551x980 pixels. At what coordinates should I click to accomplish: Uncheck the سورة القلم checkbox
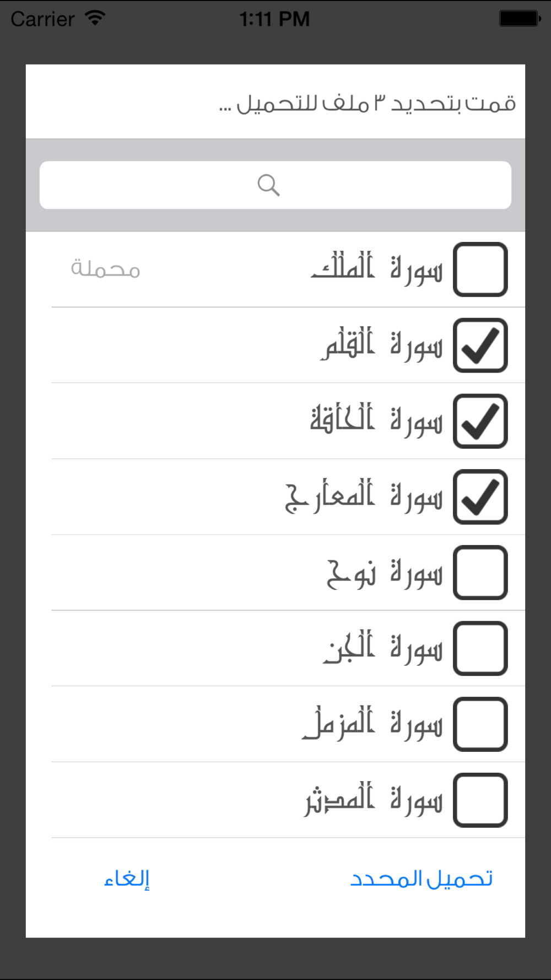(x=480, y=346)
